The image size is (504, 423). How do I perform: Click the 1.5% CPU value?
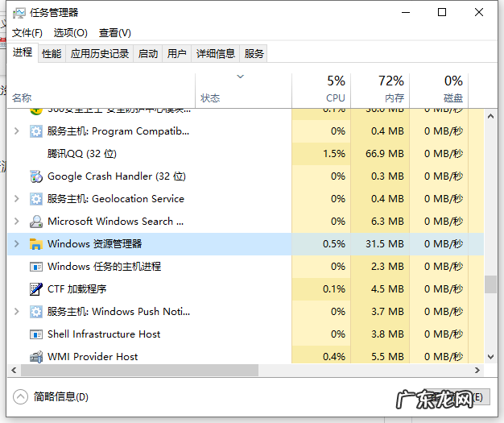(334, 154)
